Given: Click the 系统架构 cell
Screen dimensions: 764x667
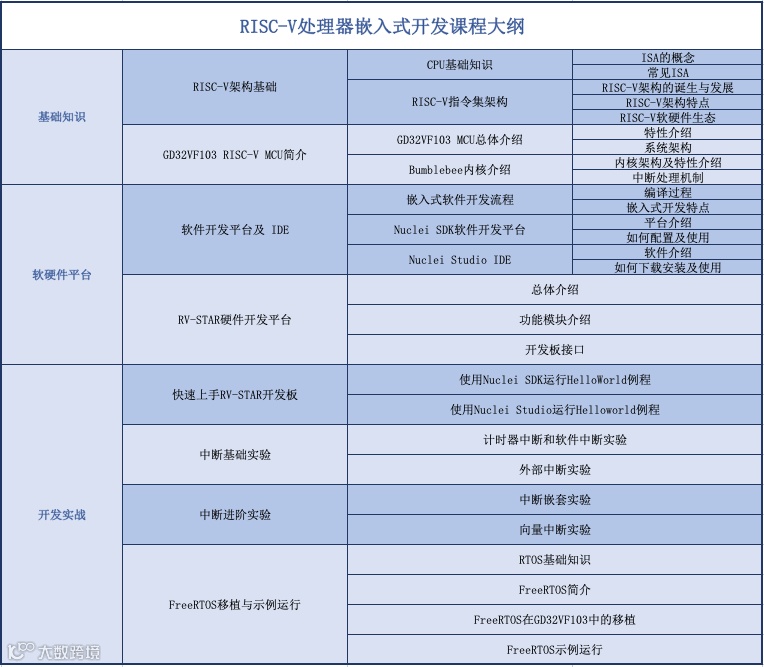Looking at the screenshot, I should click(667, 147).
